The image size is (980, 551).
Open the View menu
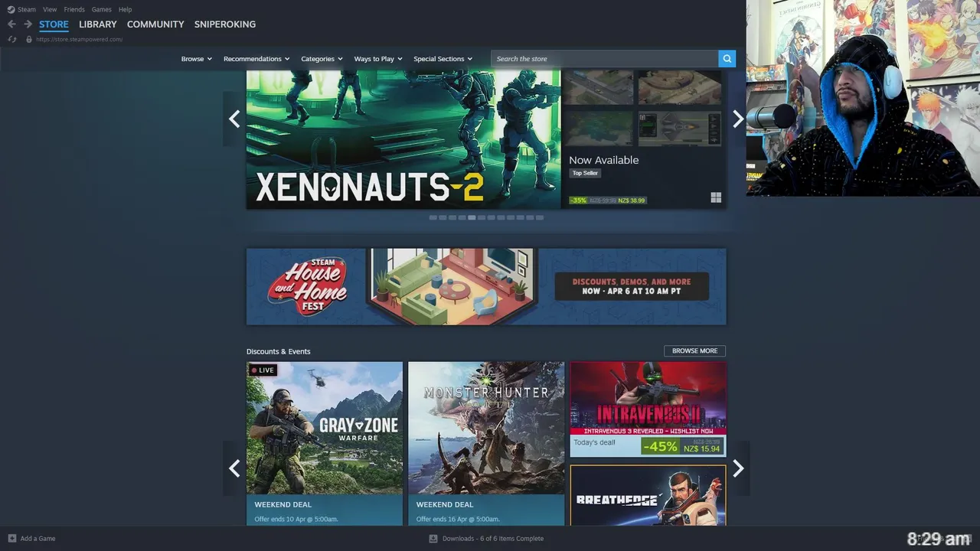pos(50,9)
